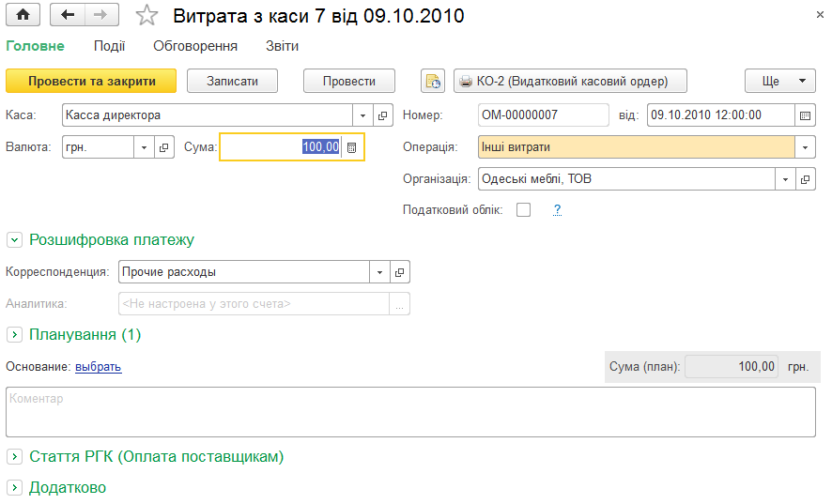
Task: Collapse Розшифровка платежу section
Action: (x=14, y=240)
